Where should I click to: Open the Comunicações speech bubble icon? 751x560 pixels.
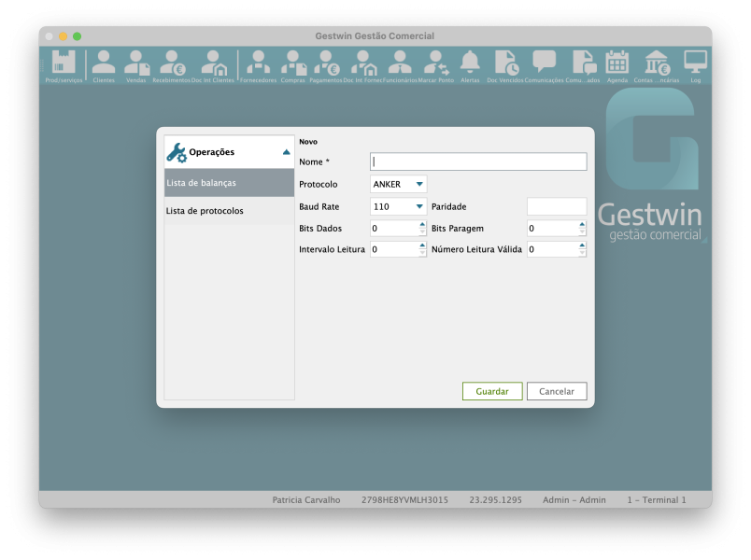[x=544, y=63]
